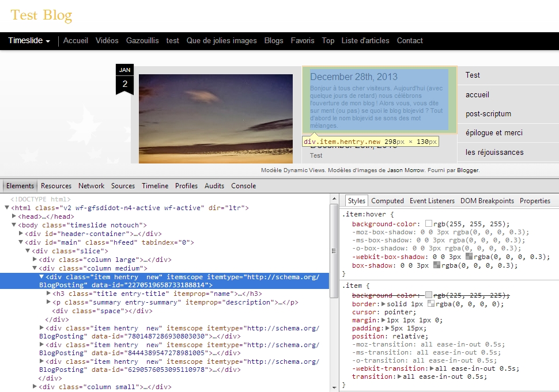559x392 pixels.
Task: Collapse the body timeslide node
Action: [14, 224]
